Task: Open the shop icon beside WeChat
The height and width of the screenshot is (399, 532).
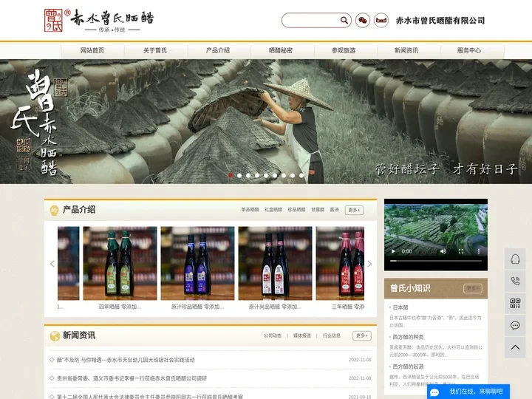Action: click(381, 21)
